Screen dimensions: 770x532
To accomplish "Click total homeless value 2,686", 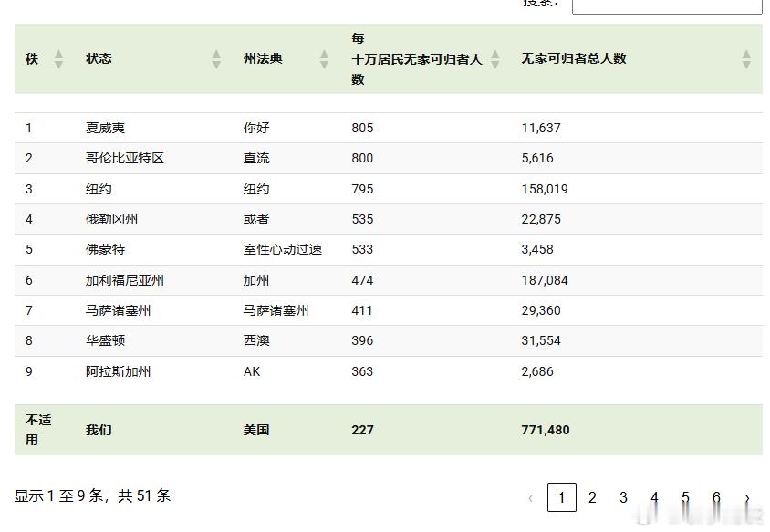I will tap(537, 371).
